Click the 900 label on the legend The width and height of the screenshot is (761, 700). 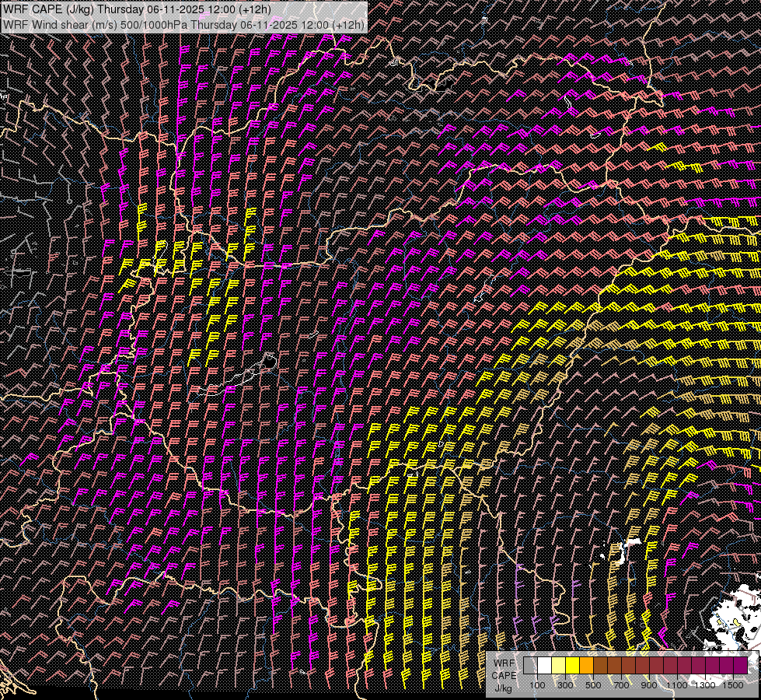tap(649, 684)
